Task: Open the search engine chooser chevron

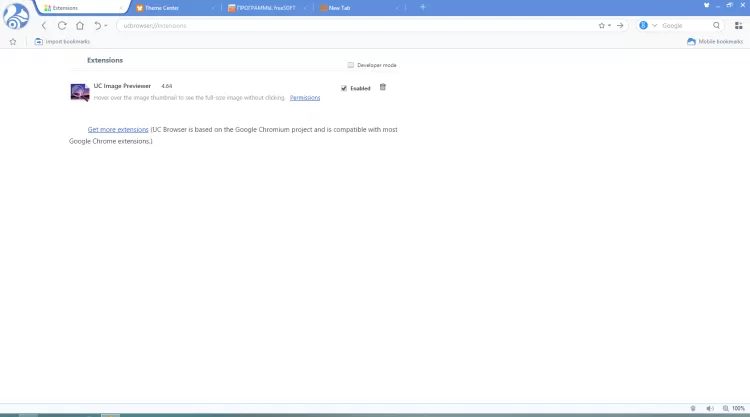Action: 654,26
